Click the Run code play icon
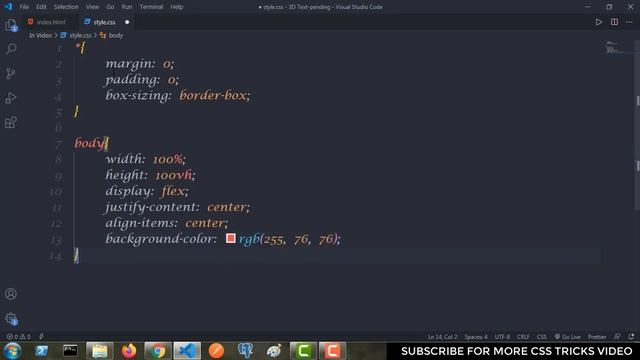This screenshot has width=640, height=360. pos(598,22)
